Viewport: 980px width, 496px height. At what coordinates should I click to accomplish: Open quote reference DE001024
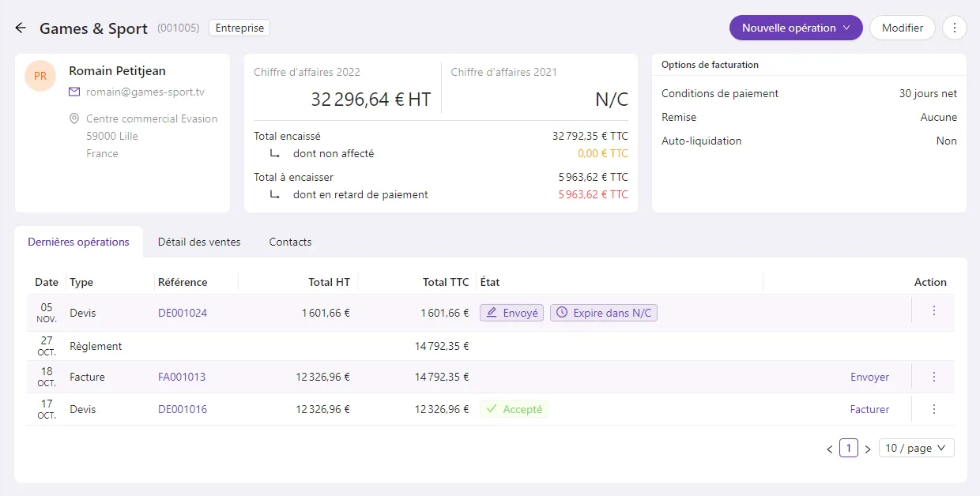(x=183, y=313)
